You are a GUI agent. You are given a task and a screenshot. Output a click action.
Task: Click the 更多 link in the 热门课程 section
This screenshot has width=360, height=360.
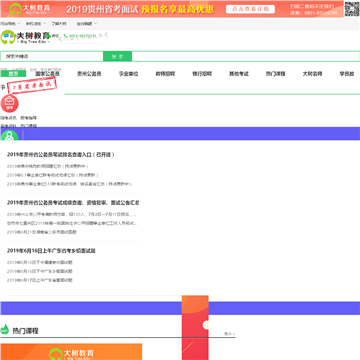tap(229, 334)
